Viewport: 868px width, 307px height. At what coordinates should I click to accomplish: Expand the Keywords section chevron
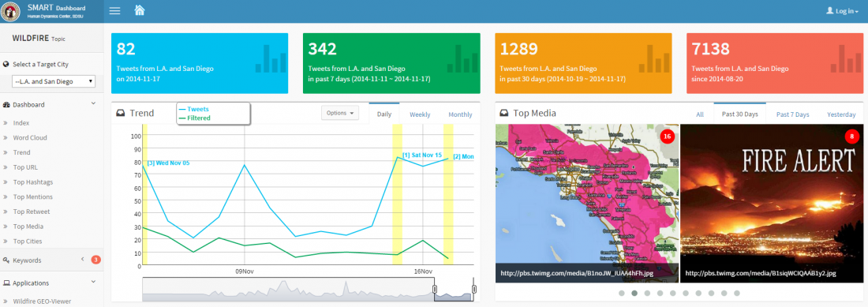(82, 260)
